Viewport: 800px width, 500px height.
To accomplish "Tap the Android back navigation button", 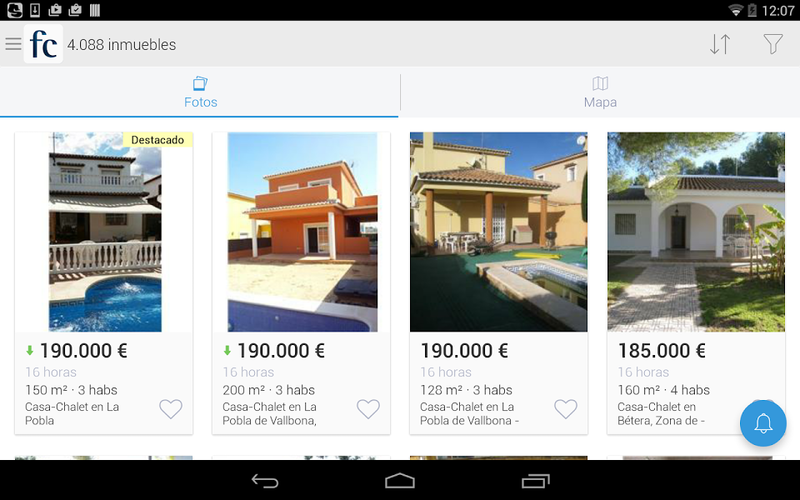I will [x=265, y=481].
